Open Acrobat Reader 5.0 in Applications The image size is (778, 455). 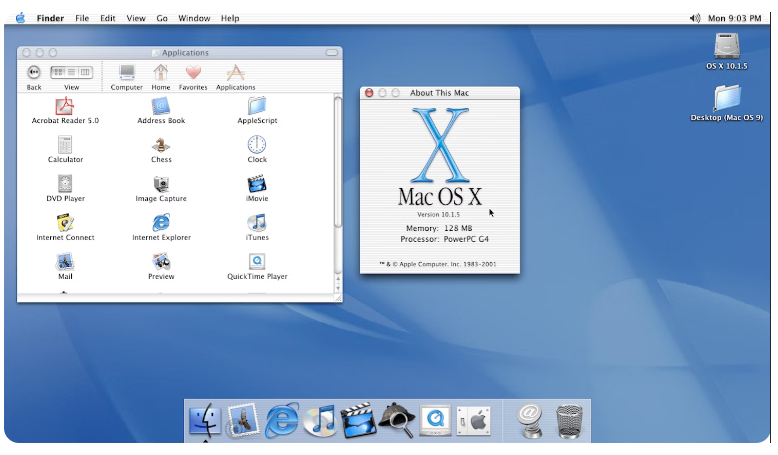coord(65,106)
